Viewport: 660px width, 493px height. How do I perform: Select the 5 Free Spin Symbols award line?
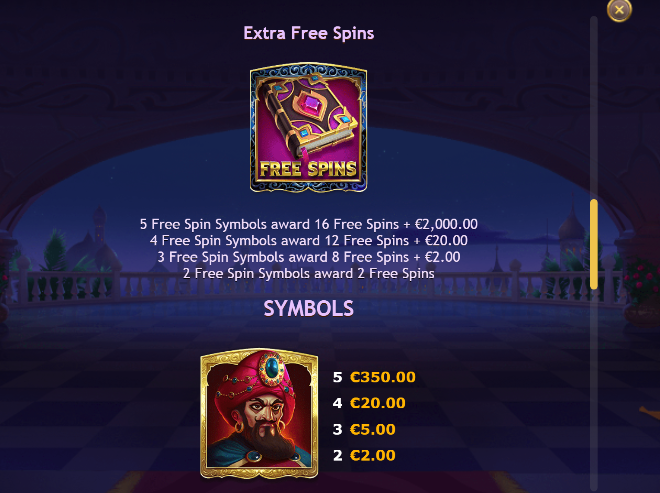pos(309,224)
